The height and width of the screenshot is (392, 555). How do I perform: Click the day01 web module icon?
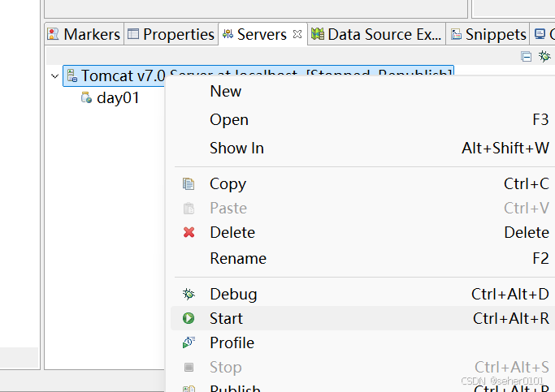click(87, 97)
